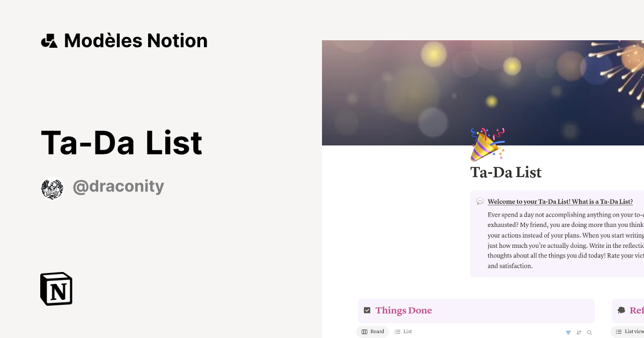
Task: Click the speech bubble icon in the callout
Action: pos(479,201)
